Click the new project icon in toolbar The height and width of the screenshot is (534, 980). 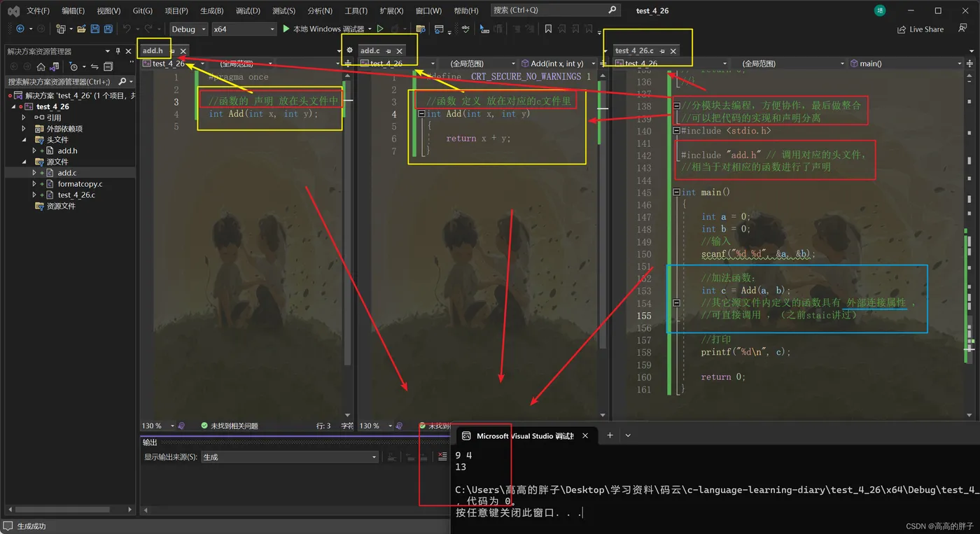[62, 29]
